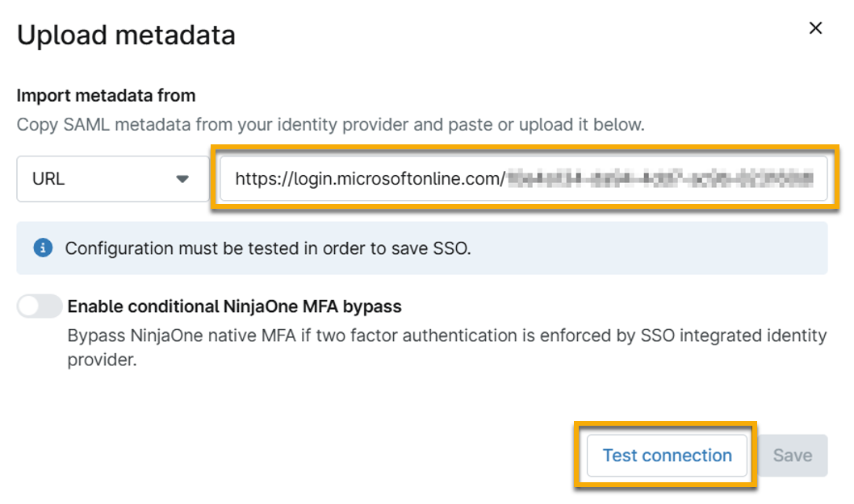This screenshot has width=854, height=504.
Task: Open the metadata source type selector
Action: coord(111,178)
